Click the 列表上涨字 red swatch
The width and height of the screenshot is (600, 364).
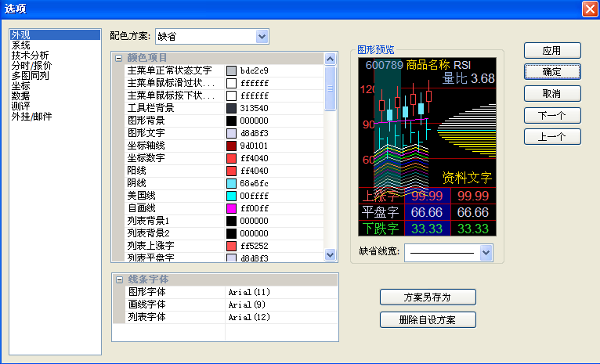click(x=231, y=246)
